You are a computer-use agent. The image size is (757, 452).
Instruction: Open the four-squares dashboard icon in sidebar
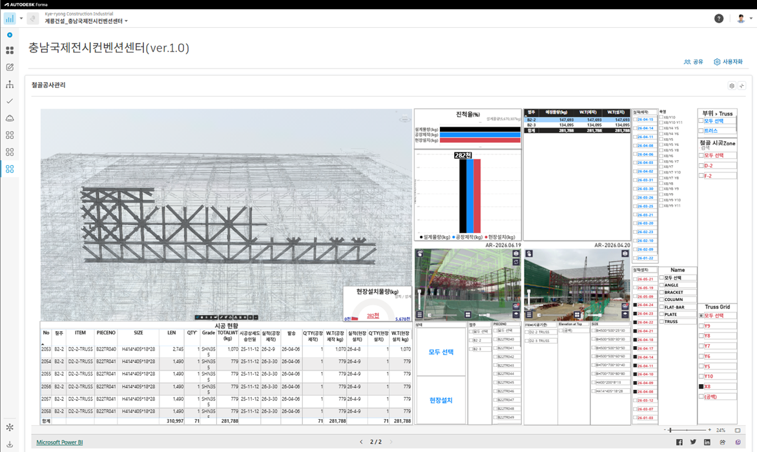[x=10, y=50]
